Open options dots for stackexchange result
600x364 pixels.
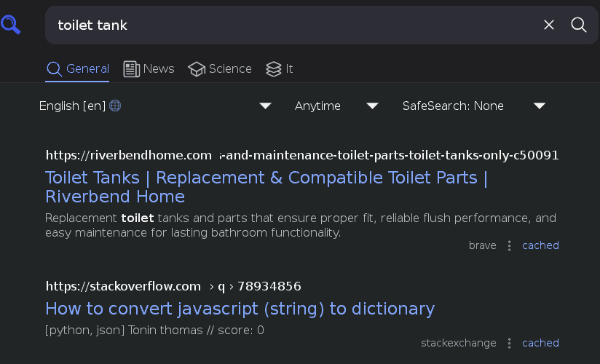(x=510, y=344)
